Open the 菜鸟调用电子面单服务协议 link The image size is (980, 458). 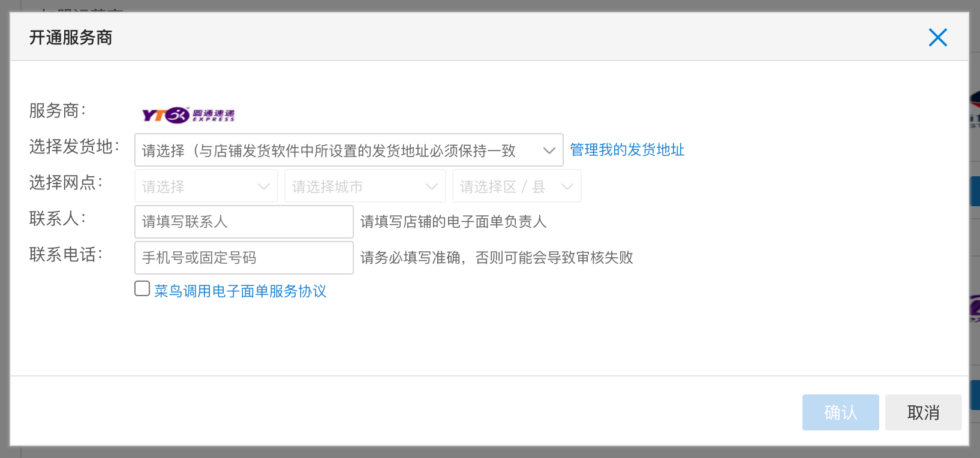click(x=240, y=291)
